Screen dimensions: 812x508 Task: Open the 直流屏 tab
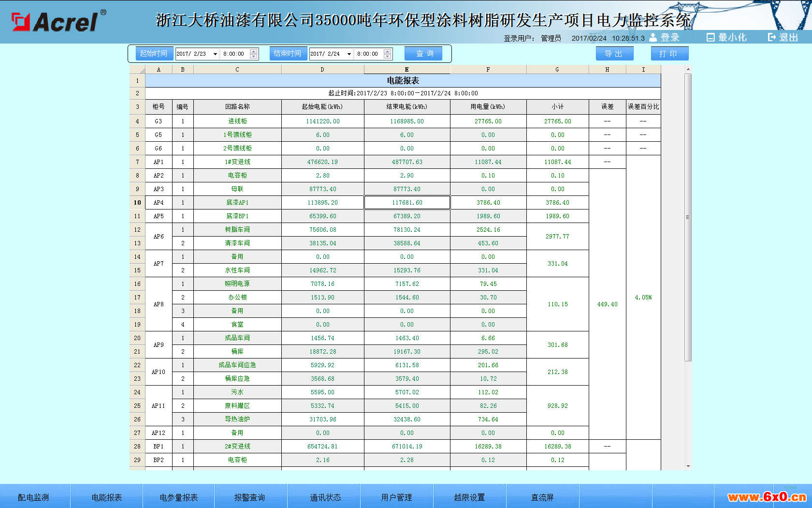(542, 497)
